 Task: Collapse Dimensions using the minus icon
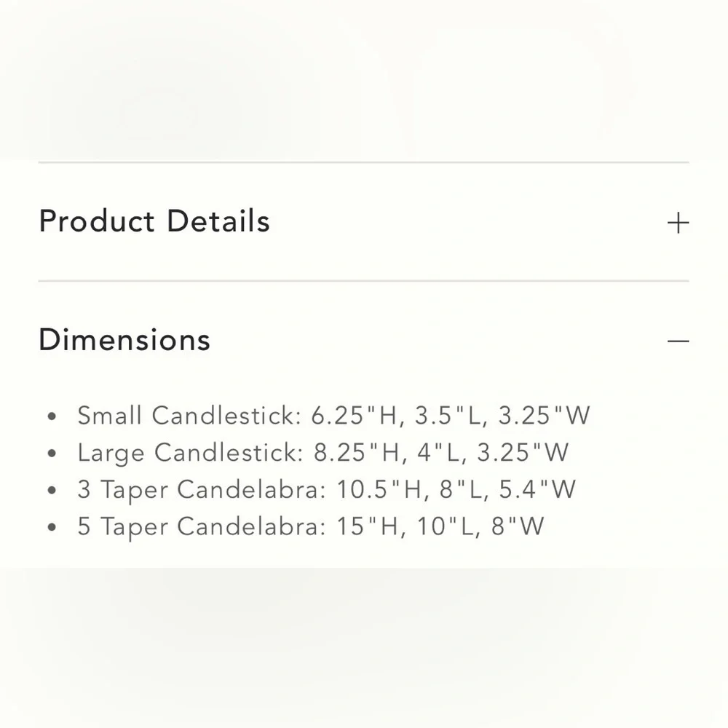click(678, 341)
